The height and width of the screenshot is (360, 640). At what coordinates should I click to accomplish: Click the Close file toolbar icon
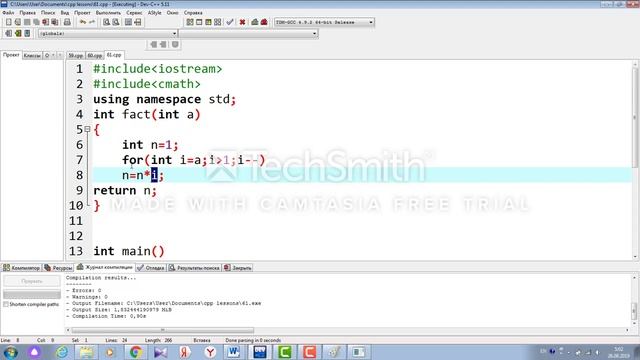coord(45,22)
